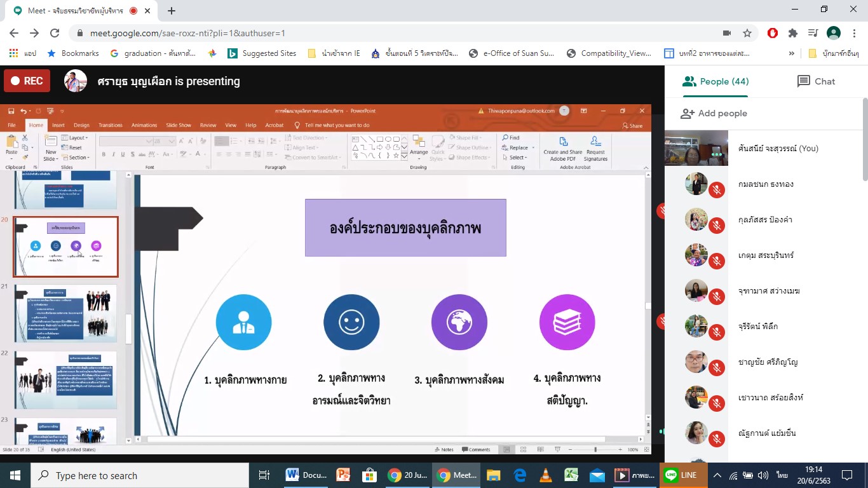Click the mute icon beside จุรีรัตน์ พิลึก
The width and height of the screenshot is (868, 488).
(717, 332)
